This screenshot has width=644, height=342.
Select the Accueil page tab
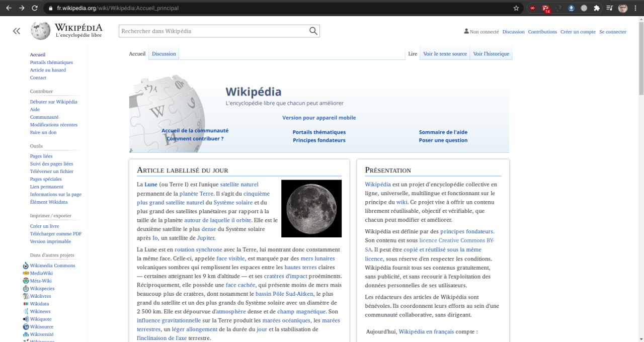(x=137, y=54)
